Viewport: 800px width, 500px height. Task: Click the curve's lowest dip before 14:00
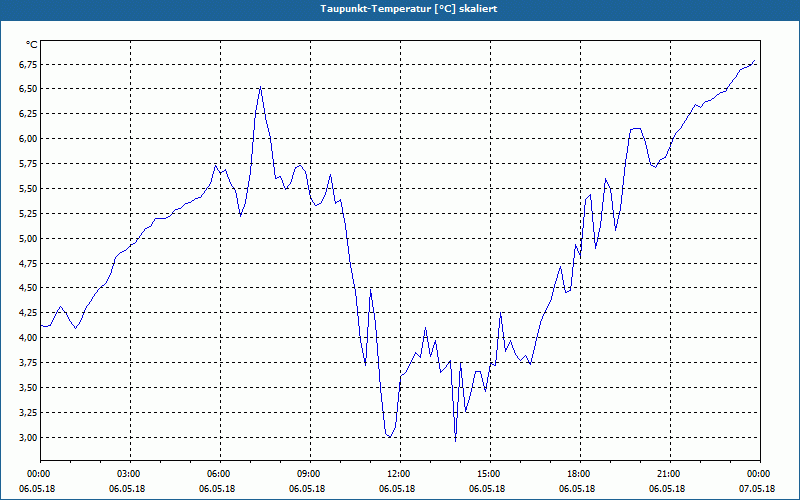455,440
